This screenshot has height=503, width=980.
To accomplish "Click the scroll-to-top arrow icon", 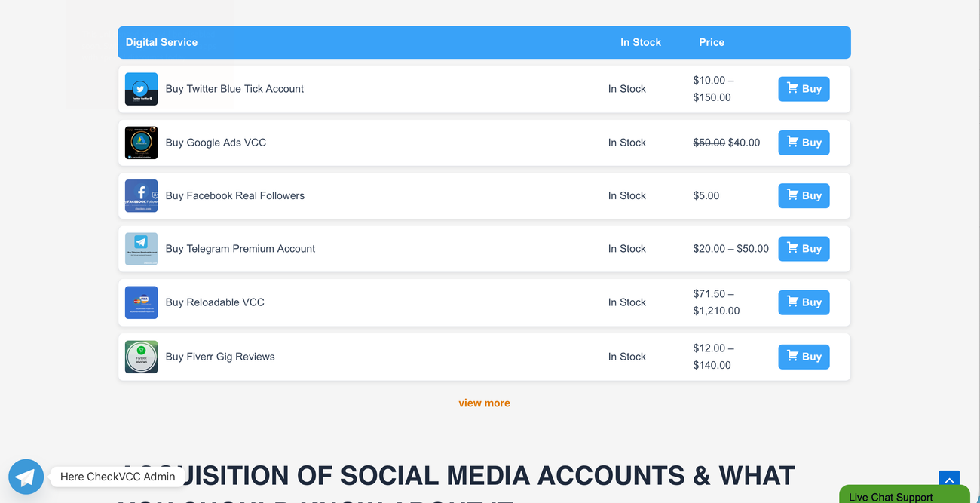I will click(x=949, y=478).
